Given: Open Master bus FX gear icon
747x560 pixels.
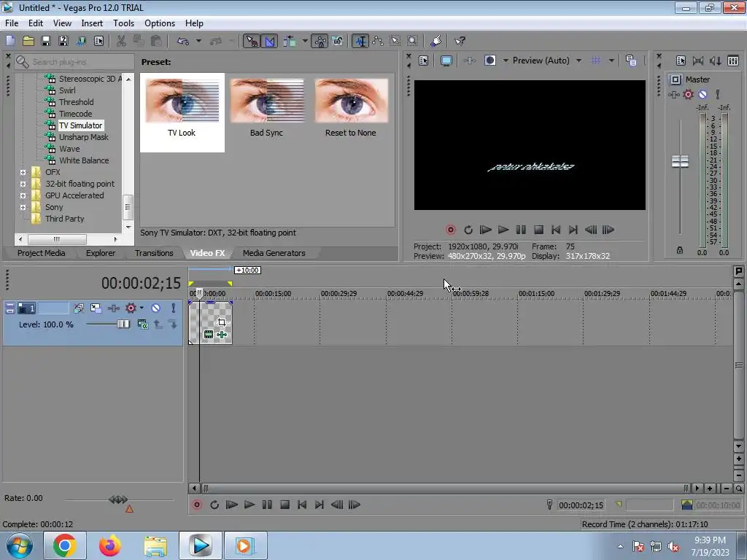Looking at the screenshot, I should tap(689, 94).
